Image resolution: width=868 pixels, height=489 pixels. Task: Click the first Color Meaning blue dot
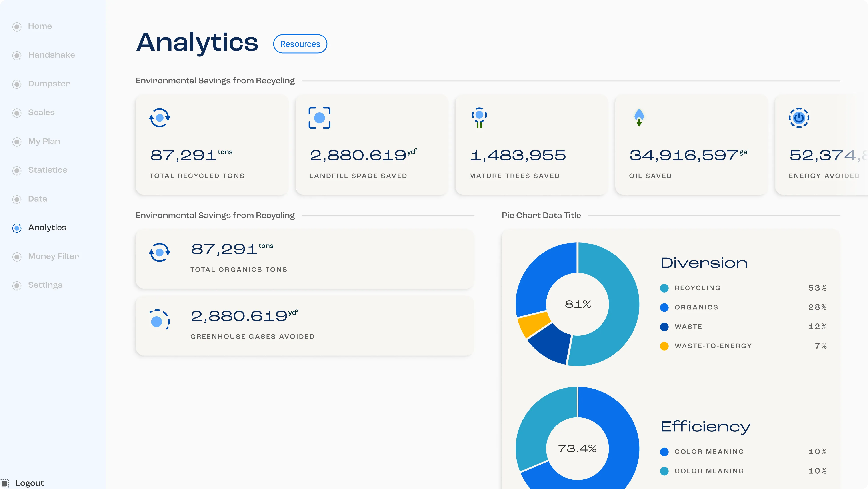click(664, 452)
